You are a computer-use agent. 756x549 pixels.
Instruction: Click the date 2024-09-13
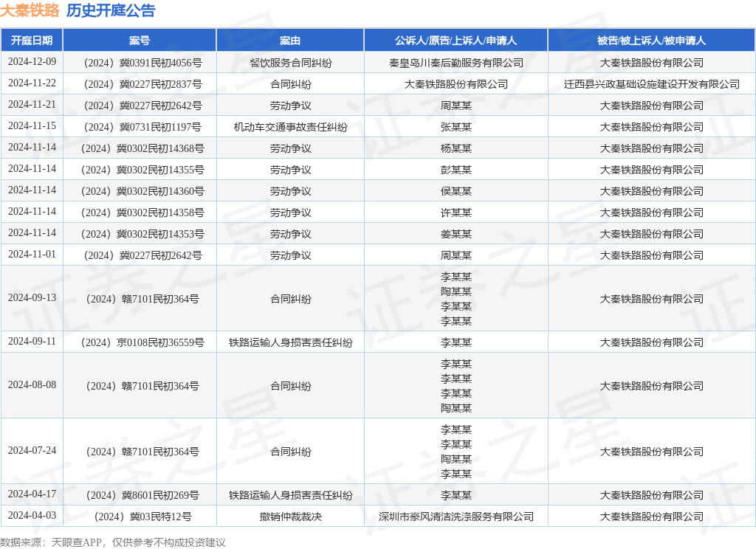32,298
